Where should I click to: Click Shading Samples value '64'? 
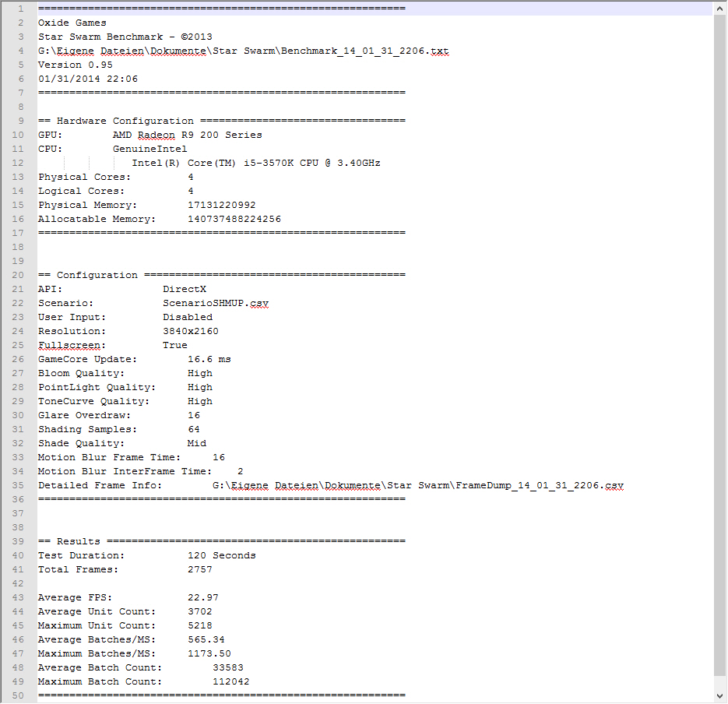tap(194, 430)
